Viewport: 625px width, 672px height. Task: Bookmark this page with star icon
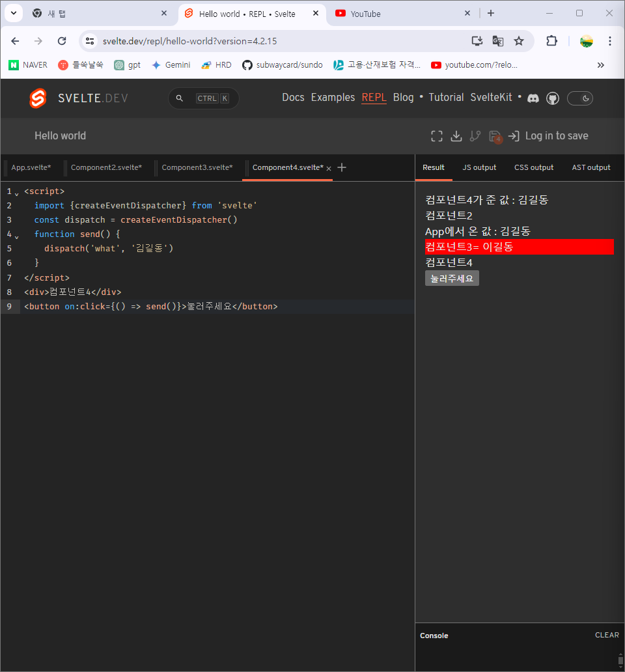[x=519, y=41]
